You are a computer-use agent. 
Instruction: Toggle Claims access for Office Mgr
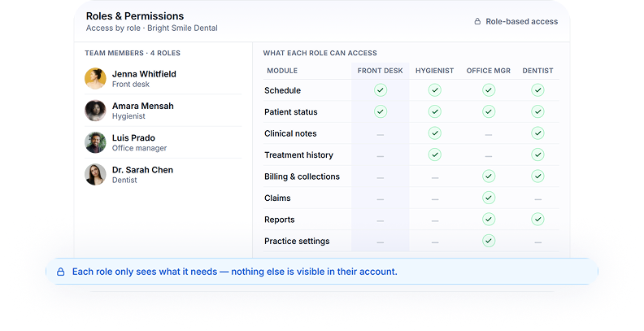point(489,198)
